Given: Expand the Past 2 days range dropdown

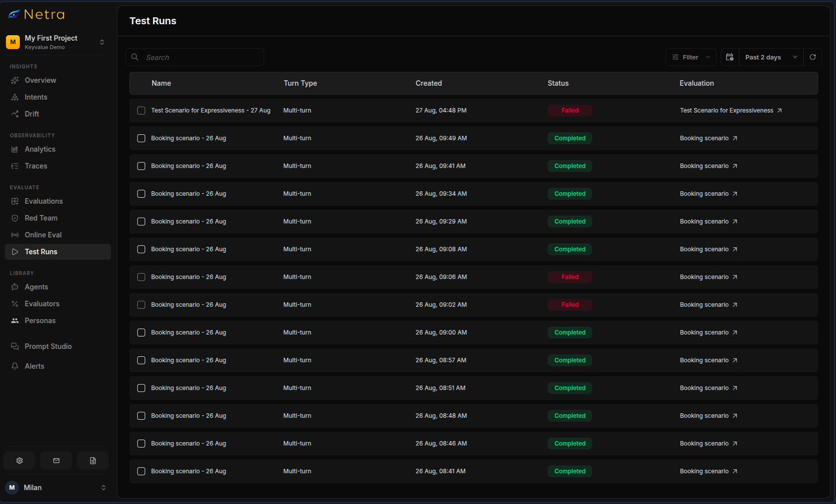Looking at the screenshot, I should [771, 57].
